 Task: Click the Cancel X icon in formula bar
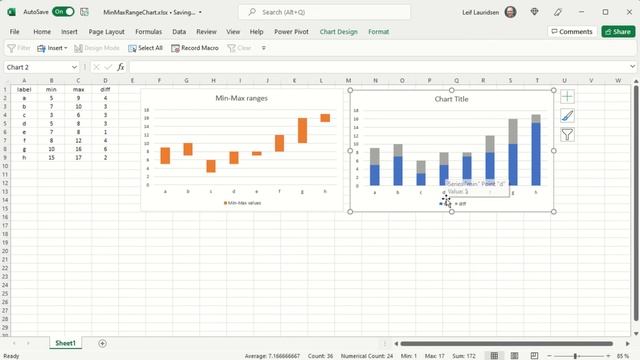click(96, 67)
